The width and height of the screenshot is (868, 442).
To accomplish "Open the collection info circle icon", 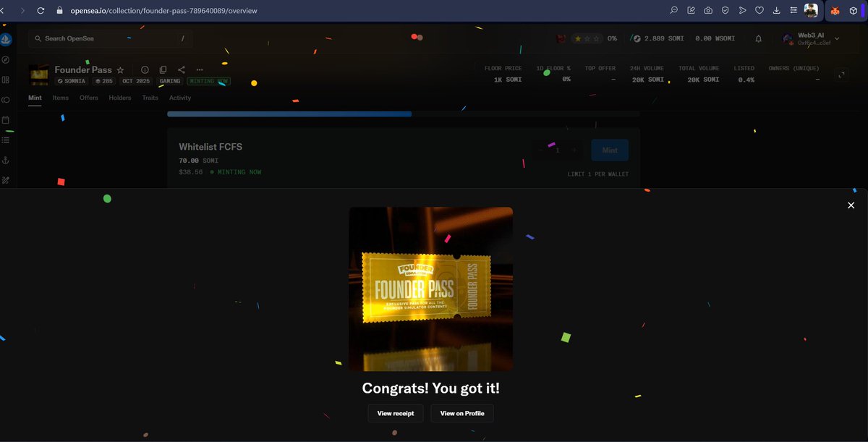I will 145,70.
